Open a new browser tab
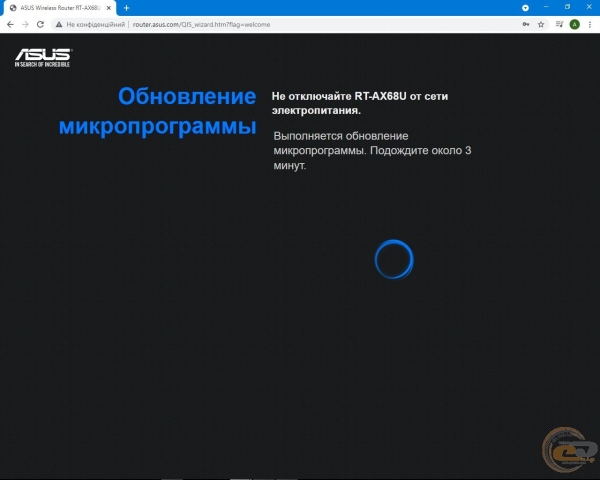This screenshot has width=600, height=480. click(126, 8)
